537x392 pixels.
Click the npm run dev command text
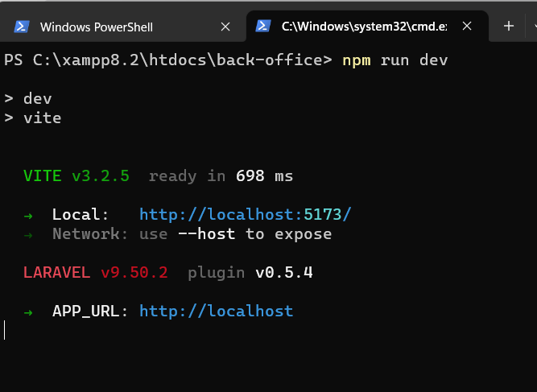point(394,60)
